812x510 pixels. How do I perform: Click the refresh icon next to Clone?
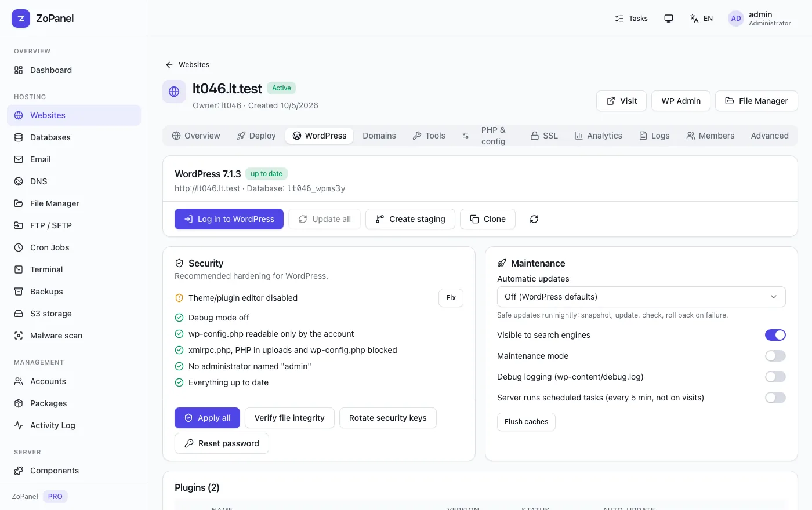(534, 219)
